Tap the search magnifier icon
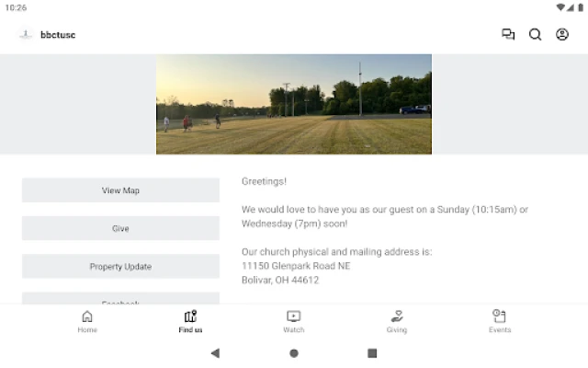Screen dimensions: 588x368 coord(535,35)
